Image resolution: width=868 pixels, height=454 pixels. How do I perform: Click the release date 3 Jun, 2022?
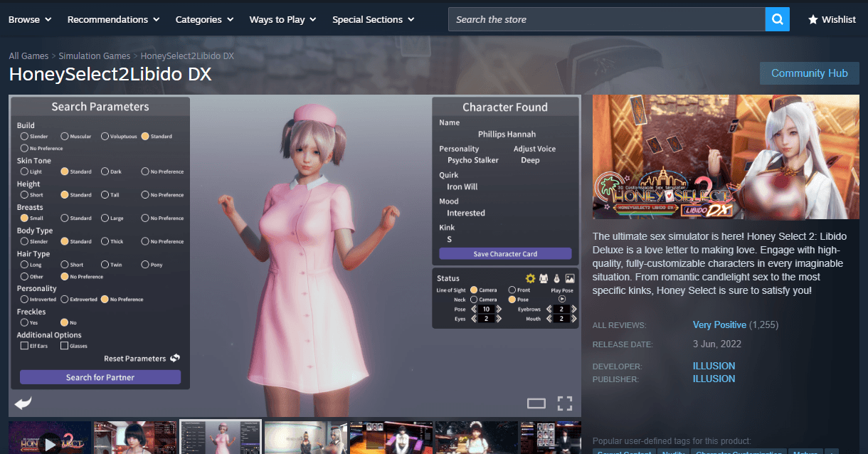(x=717, y=344)
